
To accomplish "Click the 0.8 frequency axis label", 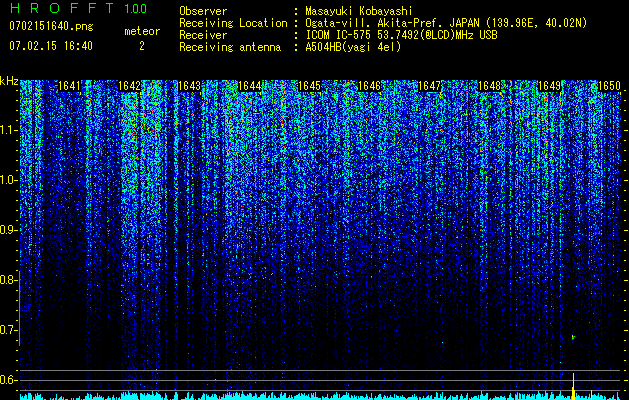I will pos(8,280).
